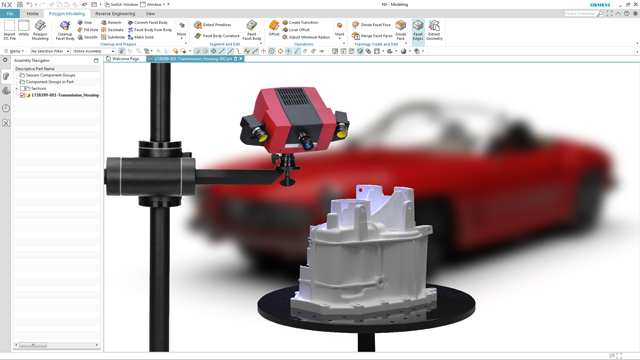
Task: Open the No Selection Filter dropdown
Action: (x=50, y=51)
